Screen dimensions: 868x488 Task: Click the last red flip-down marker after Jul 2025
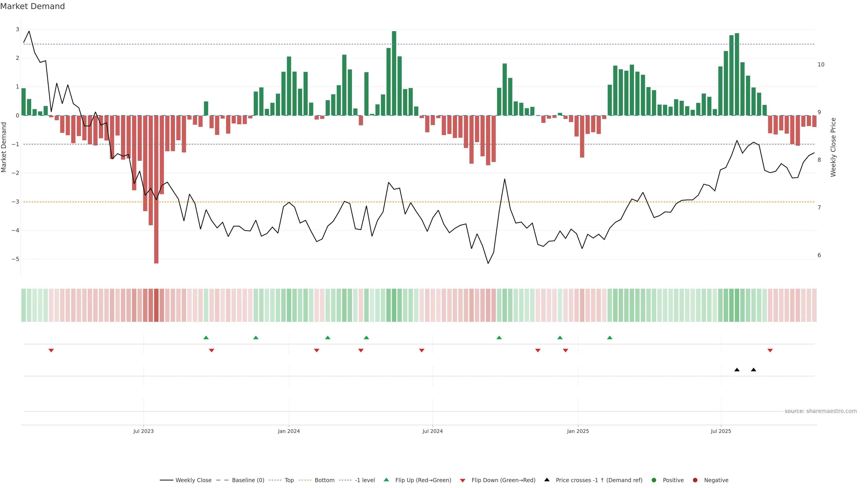pos(770,351)
